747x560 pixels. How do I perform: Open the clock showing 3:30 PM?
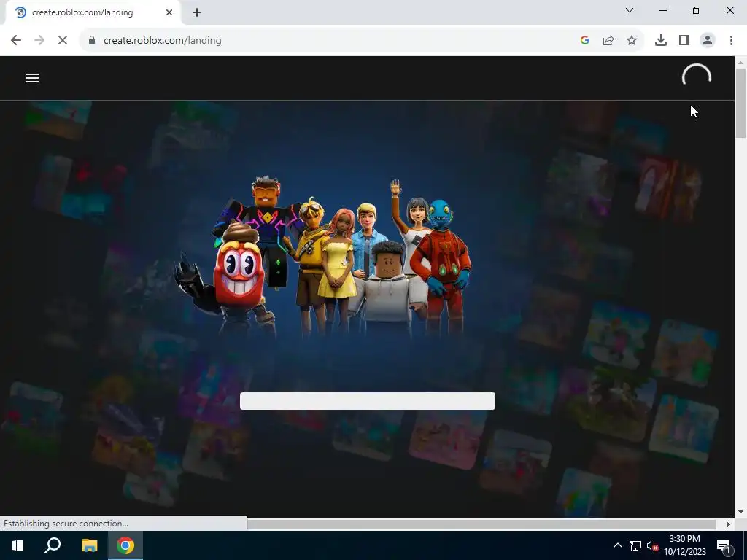684,545
